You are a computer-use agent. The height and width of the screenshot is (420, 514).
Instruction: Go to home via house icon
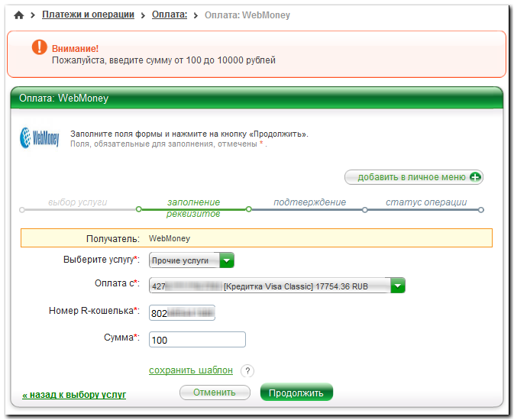(19, 15)
